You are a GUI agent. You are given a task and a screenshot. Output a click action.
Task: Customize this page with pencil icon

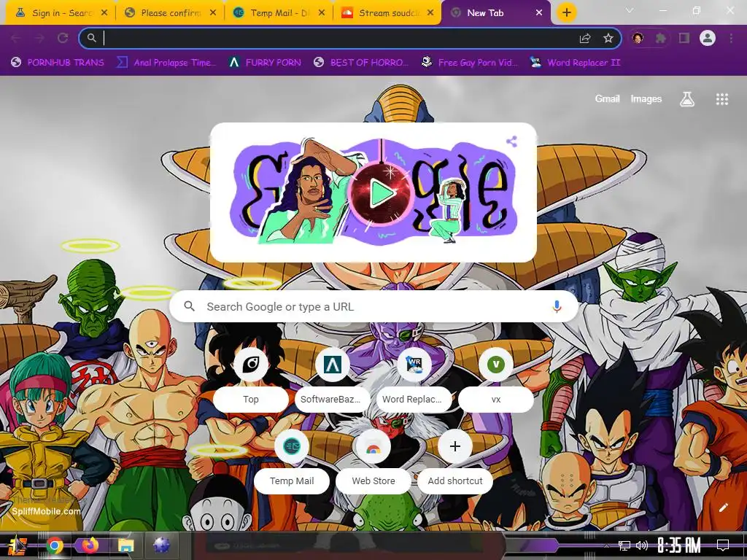(x=723, y=507)
